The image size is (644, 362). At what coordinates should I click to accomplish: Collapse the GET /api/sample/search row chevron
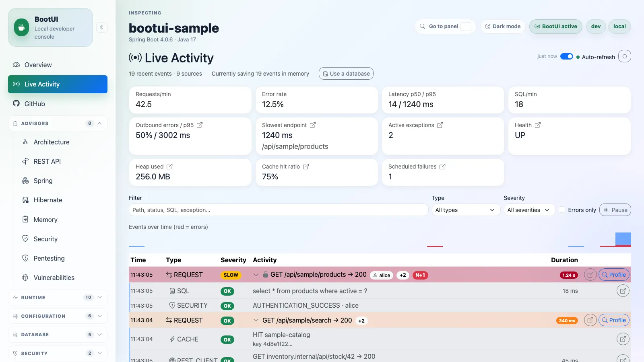[x=256, y=320]
